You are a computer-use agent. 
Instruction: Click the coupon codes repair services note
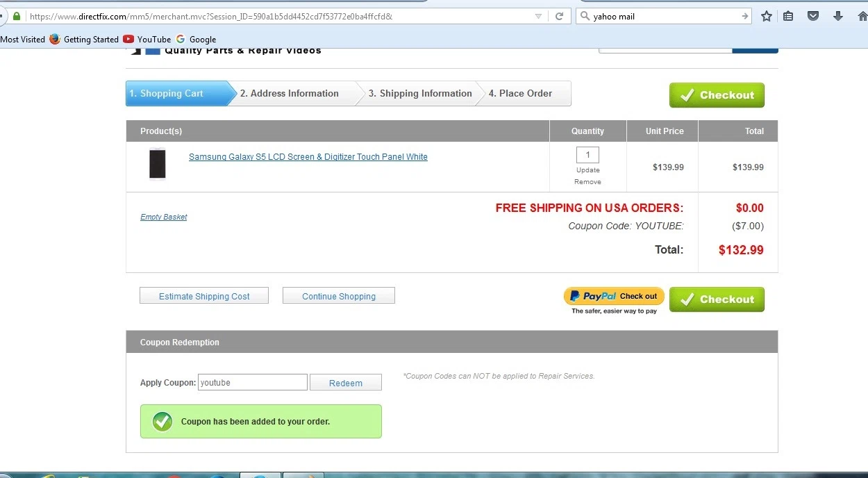point(499,376)
